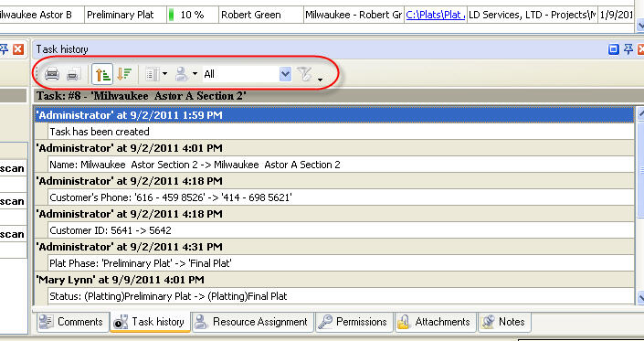
Task: Open the C:\Plats\Plat file link
Action: coord(436,15)
